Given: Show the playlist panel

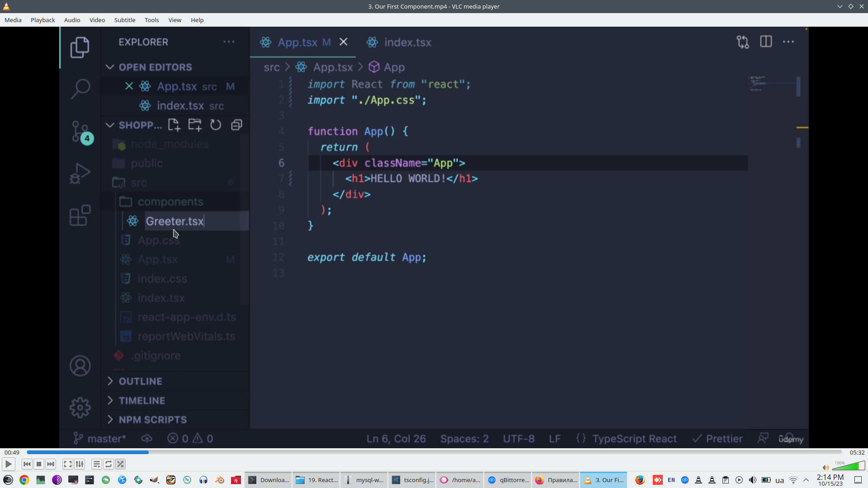Looking at the screenshot, I should coord(96,464).
